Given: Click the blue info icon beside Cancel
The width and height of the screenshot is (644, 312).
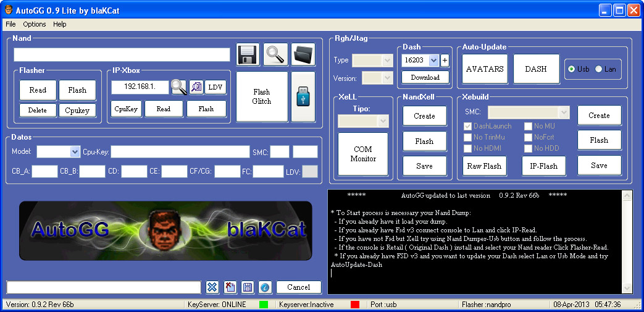Looking at the screenshot, I should coord(265,287).
